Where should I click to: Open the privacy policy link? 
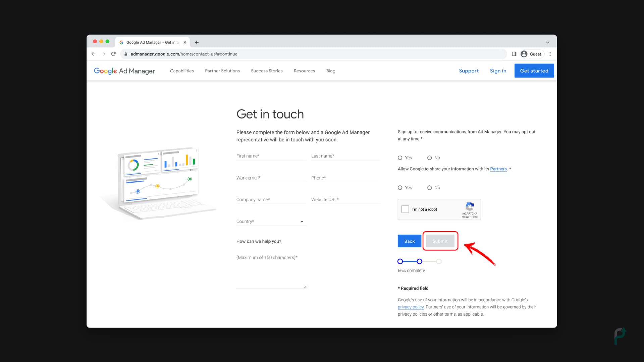411,307
